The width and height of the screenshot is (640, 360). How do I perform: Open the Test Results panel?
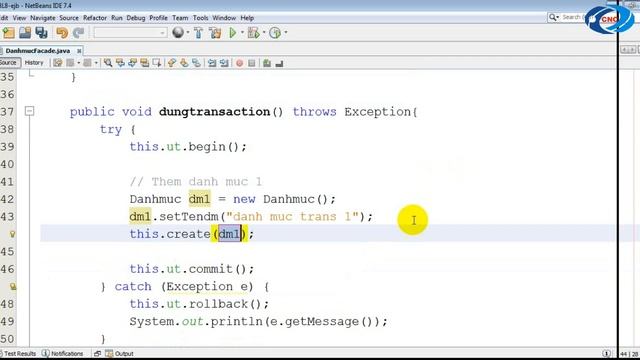point(19,353)
